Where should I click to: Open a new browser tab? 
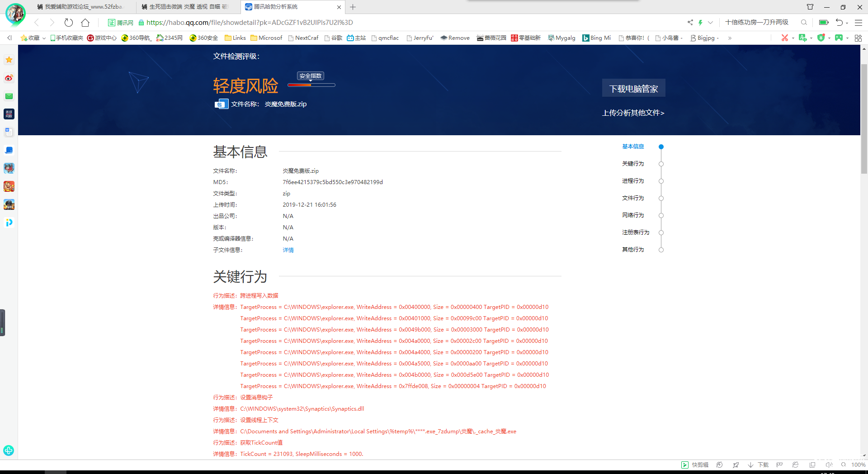click(353, 7)
